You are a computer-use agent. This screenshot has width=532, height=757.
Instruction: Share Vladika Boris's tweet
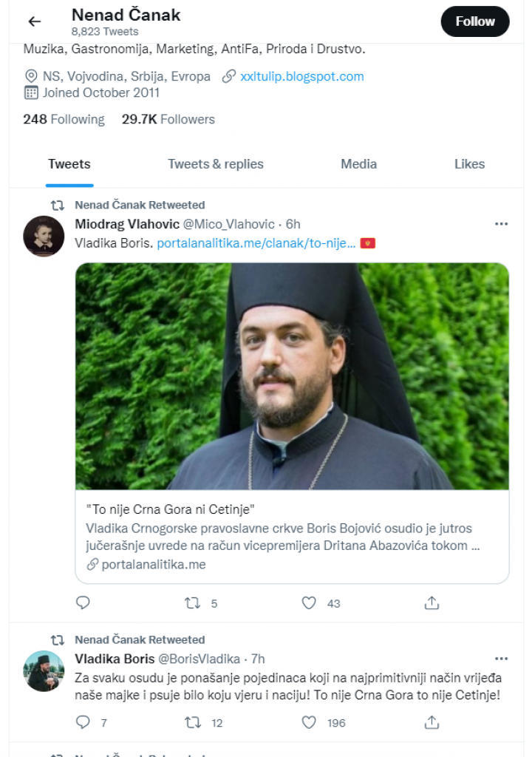click(x=432, y=722)
